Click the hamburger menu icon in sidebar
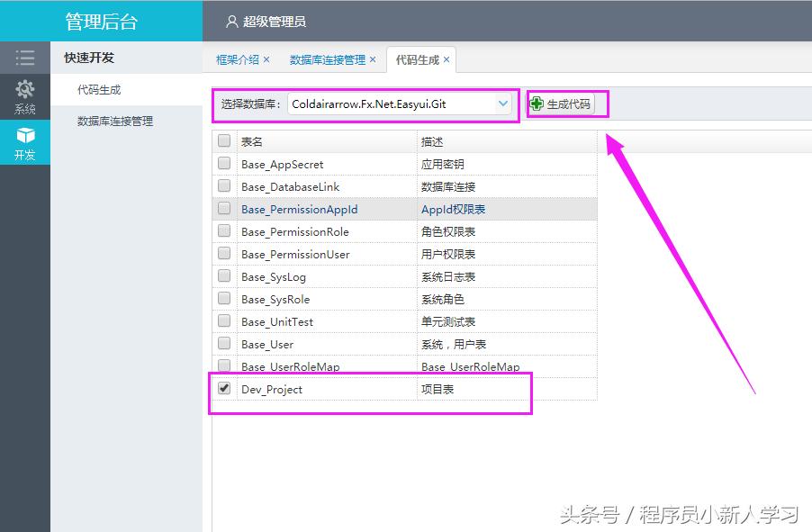 pyautogui.click(x=24, y=58)
